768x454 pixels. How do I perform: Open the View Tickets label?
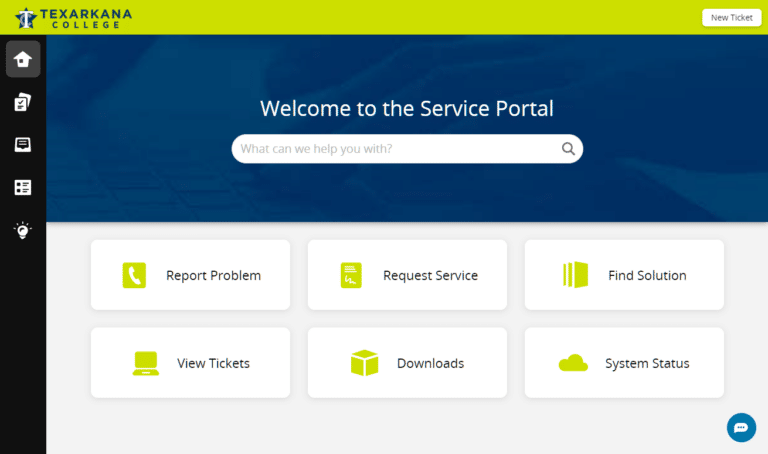coord(213,363)
